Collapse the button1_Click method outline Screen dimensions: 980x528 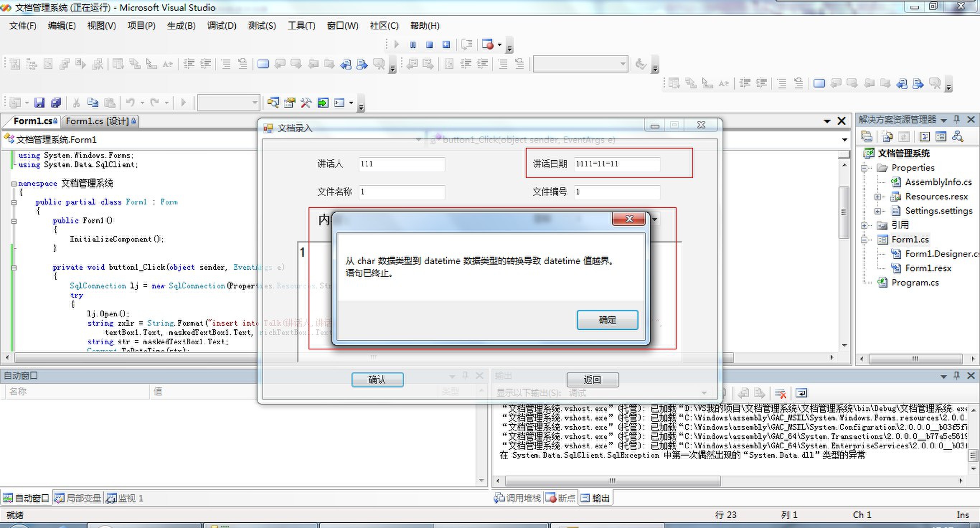pyautogui.click(x=14, y=268)
